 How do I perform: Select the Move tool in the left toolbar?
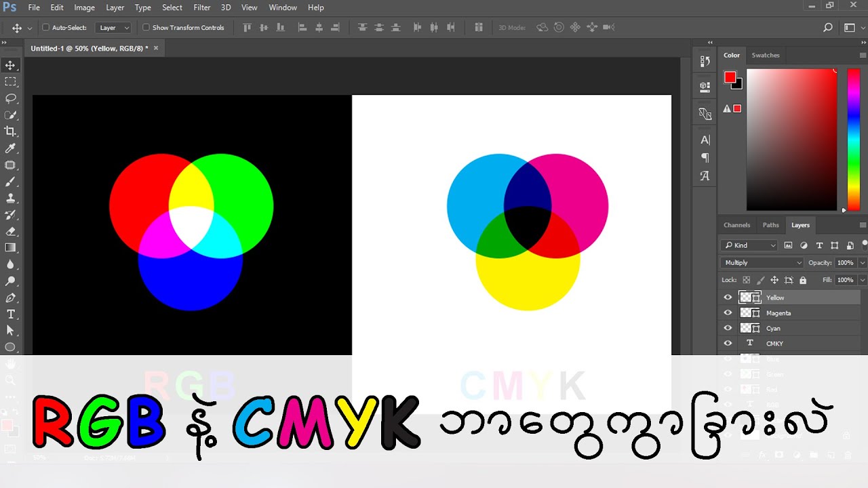[x=10, y=65]
